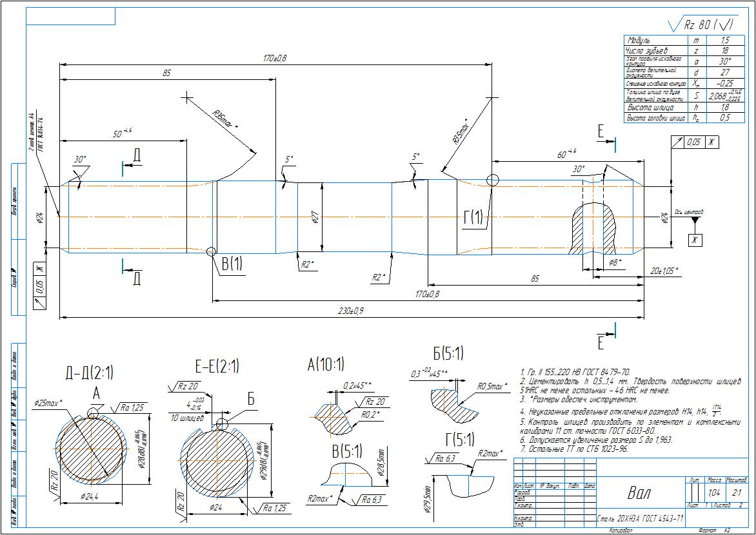Select the detail callout circle Г(1)
Image resolution: width=756 pixels, height=535 pixels.
click(x=492, y=180)
